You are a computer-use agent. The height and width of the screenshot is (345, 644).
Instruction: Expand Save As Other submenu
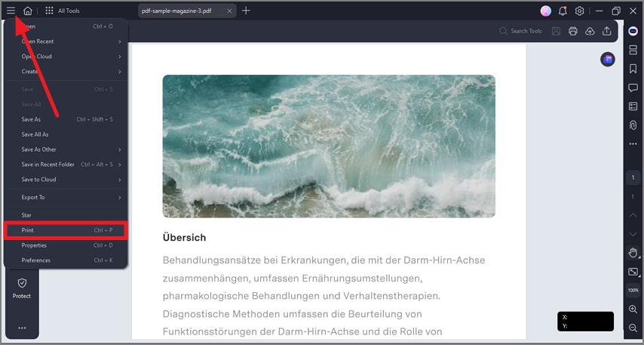(x=66, y=149)
